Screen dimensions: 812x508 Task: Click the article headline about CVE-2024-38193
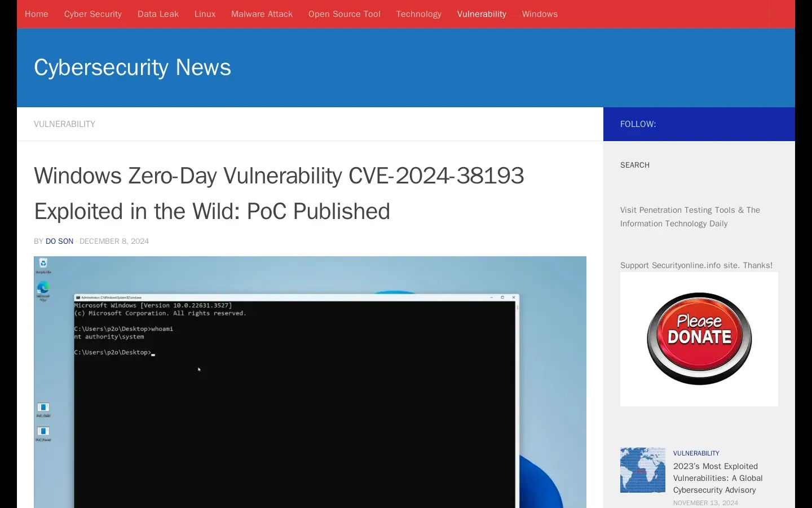pyautogui.click(x=279, y=194)
